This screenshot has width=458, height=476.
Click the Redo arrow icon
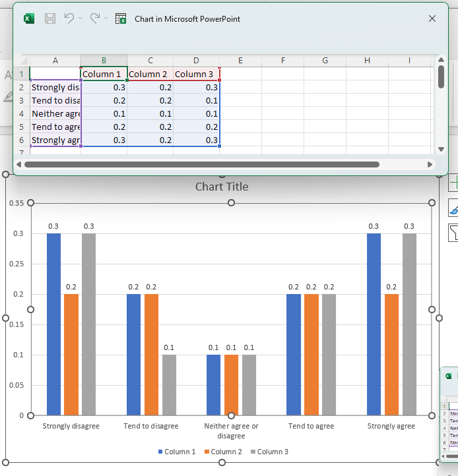pos(94,19)
